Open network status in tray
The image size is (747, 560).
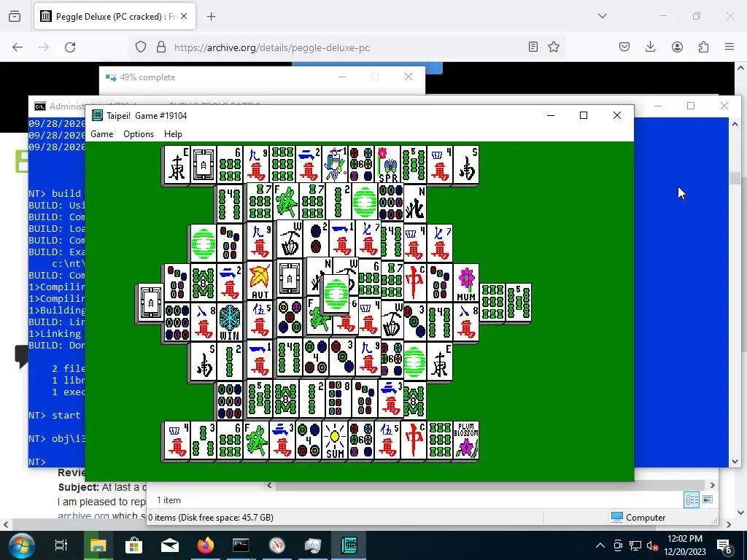tap(635, 546)
